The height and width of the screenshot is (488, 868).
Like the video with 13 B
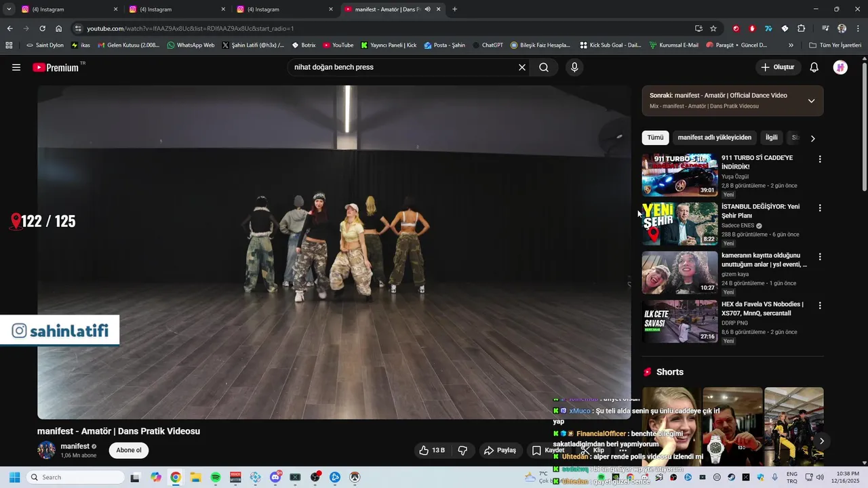coord(432,450)
